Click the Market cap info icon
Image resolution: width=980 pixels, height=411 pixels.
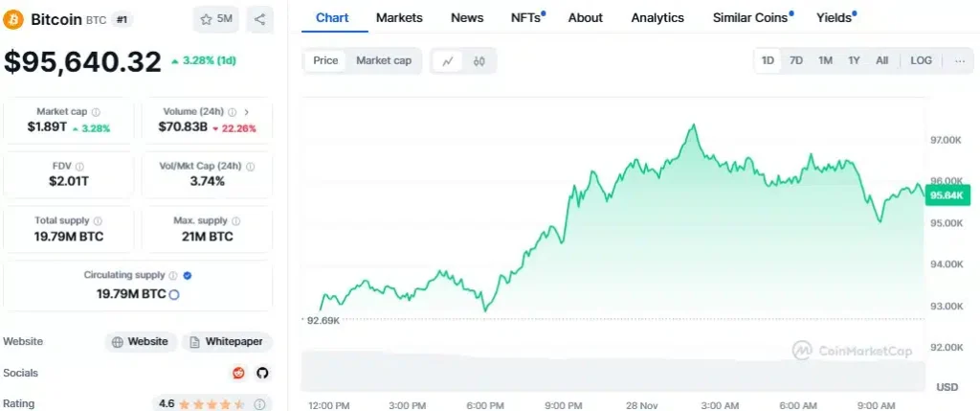[96, 112]
